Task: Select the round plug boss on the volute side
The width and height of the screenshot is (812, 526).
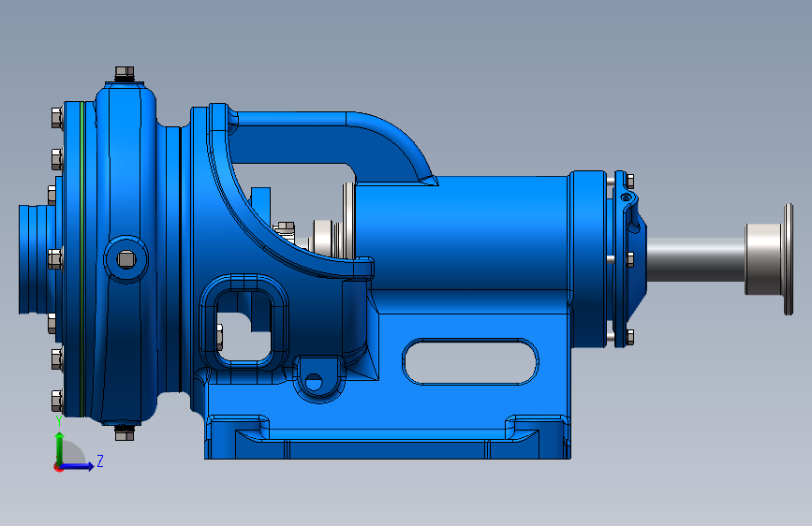Action: [125, 259]
